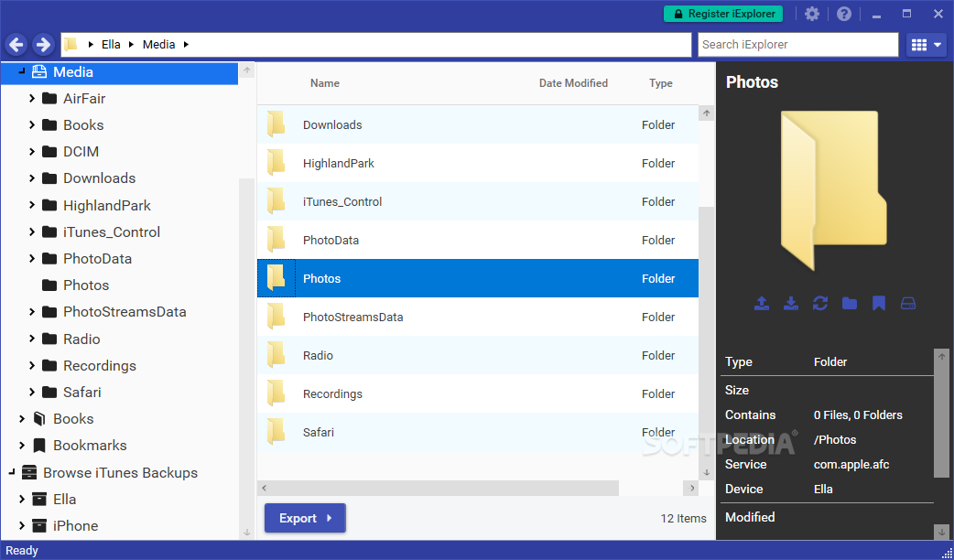This screenshot has height=560, width=954.
Task: Click the Radio folder icon in the file list
Action: click(276, 355)
